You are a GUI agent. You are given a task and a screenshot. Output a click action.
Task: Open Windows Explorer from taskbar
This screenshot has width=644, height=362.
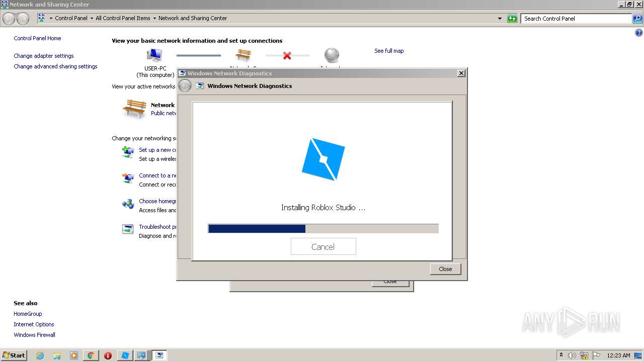(57, 355)
